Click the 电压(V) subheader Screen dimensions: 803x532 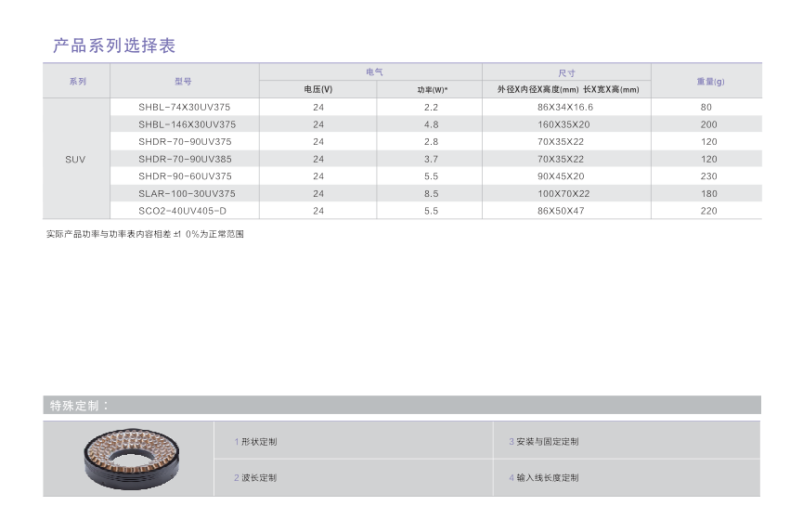(x=318, y=90)
